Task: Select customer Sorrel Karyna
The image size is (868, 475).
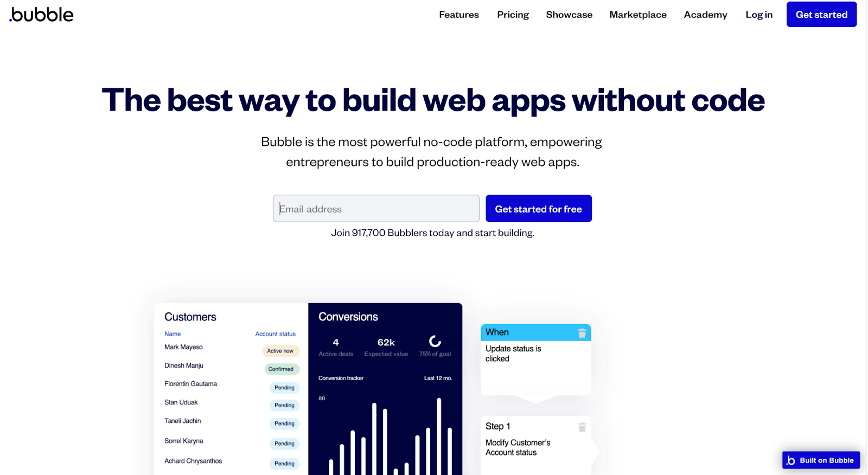Action: [x=184, y=441]
